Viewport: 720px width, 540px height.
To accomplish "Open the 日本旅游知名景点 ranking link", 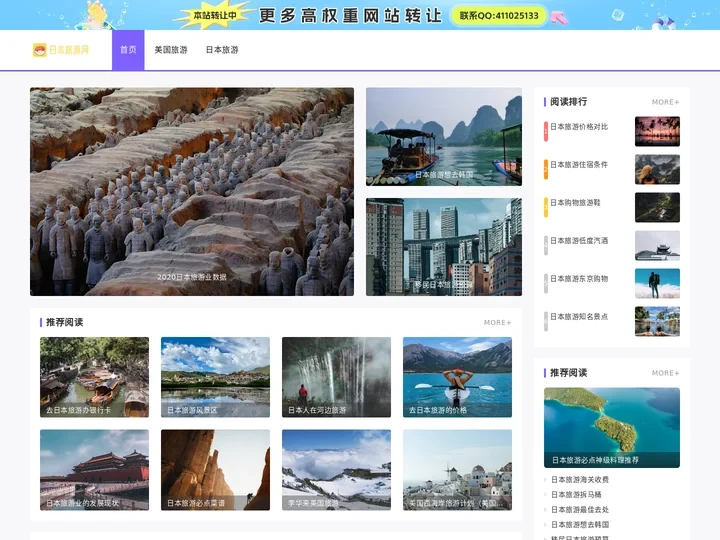I will 579,317.
